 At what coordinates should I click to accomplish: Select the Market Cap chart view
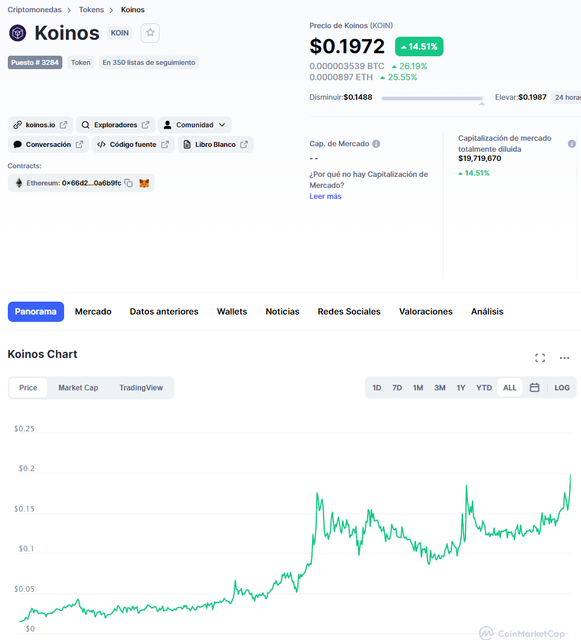(78, 388)
